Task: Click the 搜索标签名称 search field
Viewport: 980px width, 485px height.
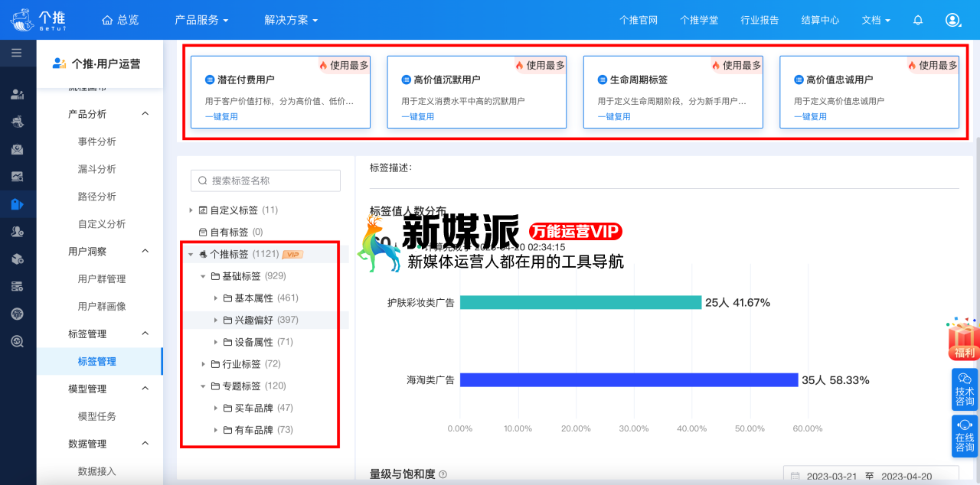Action: pyautogui.click(x=266, y=181)
